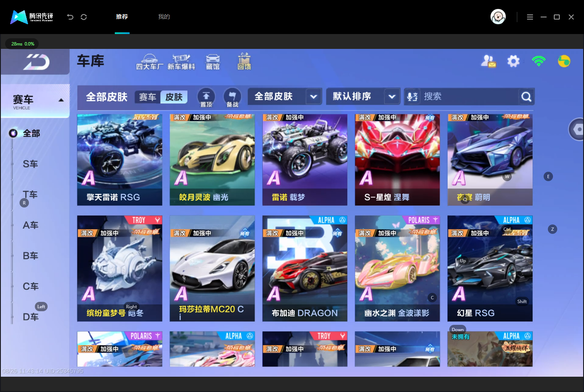The image size is (584, 392).
Task: Select the 幻星 RSG car card
Action: (x=490, y=269)
